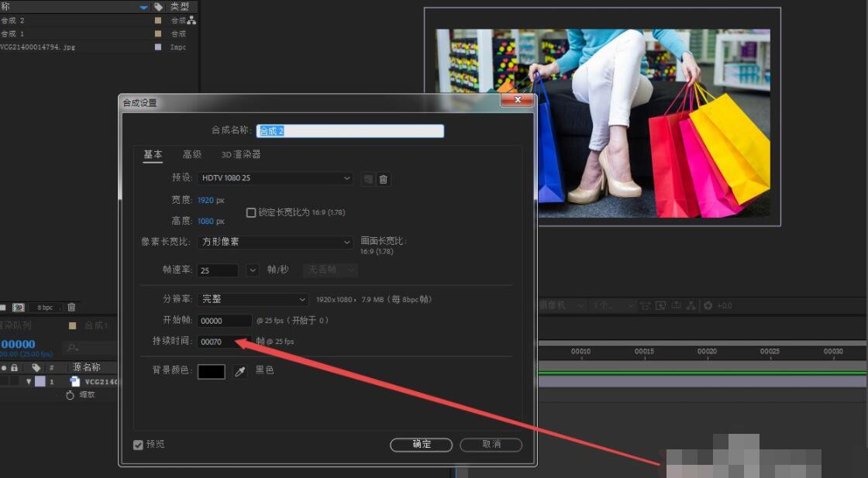
Task: Click the delete preset trash icon
Action: tap(383, 179)
